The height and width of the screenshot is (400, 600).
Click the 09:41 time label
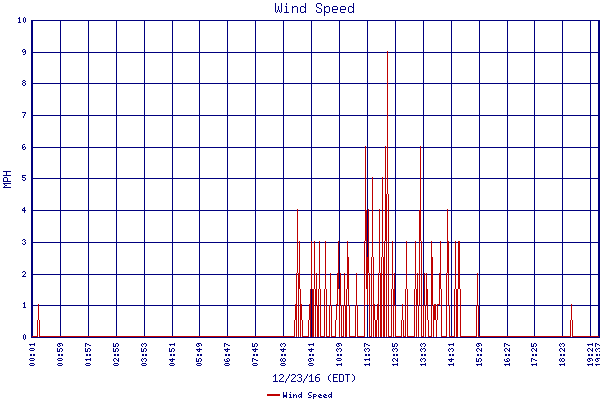point(311,354)
